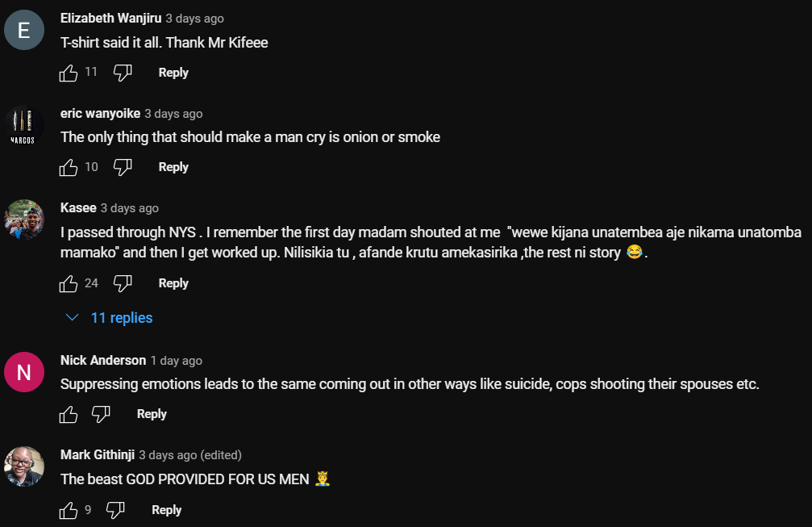
Task: Open Nick Anderson's channel avatar
Action: [24, 372]
